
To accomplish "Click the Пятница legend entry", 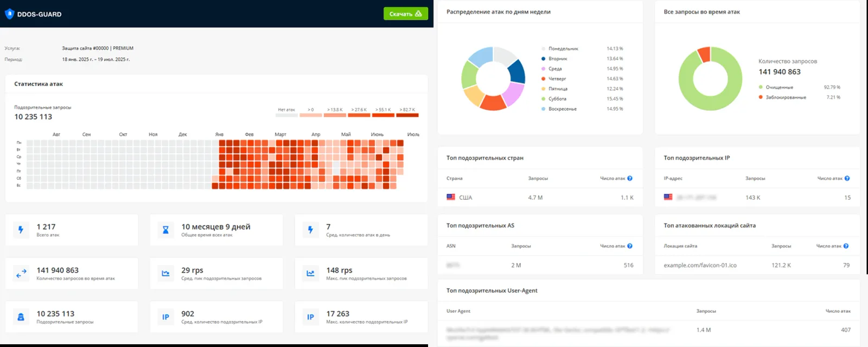I will pyautogui.click(x=554, y=89).
